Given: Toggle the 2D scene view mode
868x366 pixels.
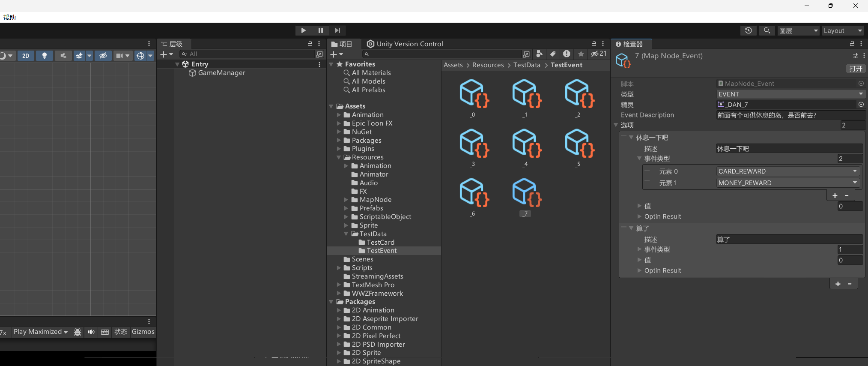Looking at the screenshot, I should 26,56.
